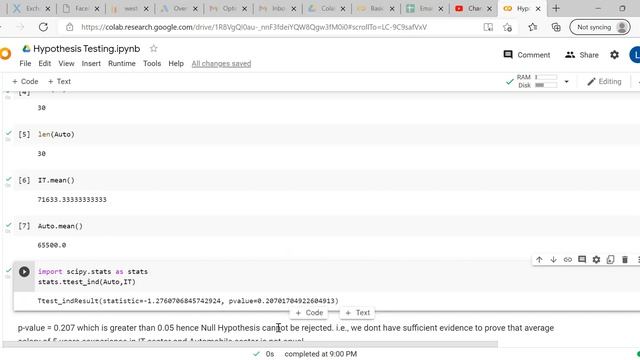Image resolution: width=640 pixels, height=360 pixels.
Task: Click the Not syncing profile button
Action: click(600, 27)
